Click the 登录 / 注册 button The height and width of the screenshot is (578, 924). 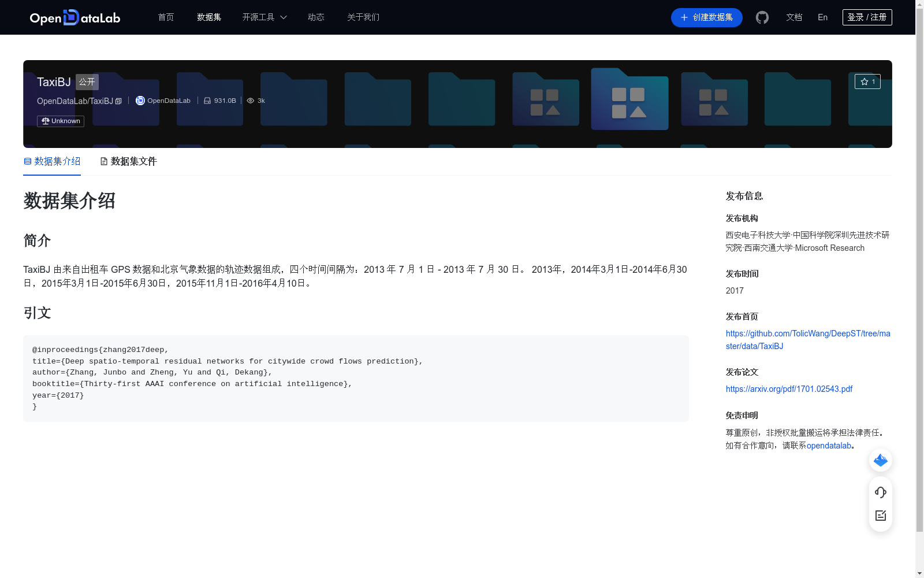click(x=867, y=17)
